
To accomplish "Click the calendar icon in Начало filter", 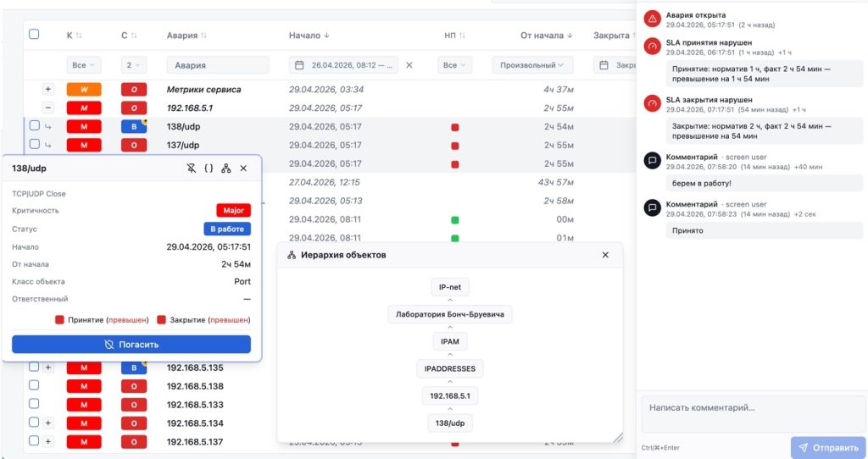I will tap(300, 65).
